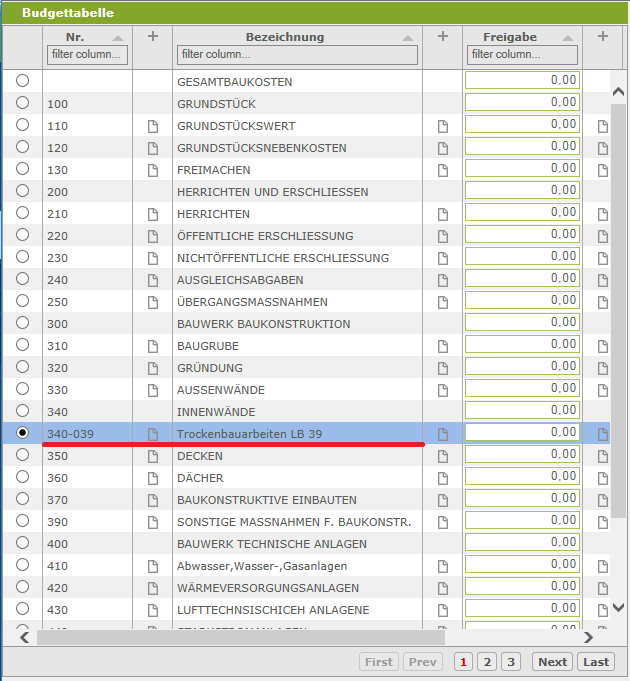
Task: Sort by Nr. column arrow
Action: pyautogui.click(x=119, y=37)
